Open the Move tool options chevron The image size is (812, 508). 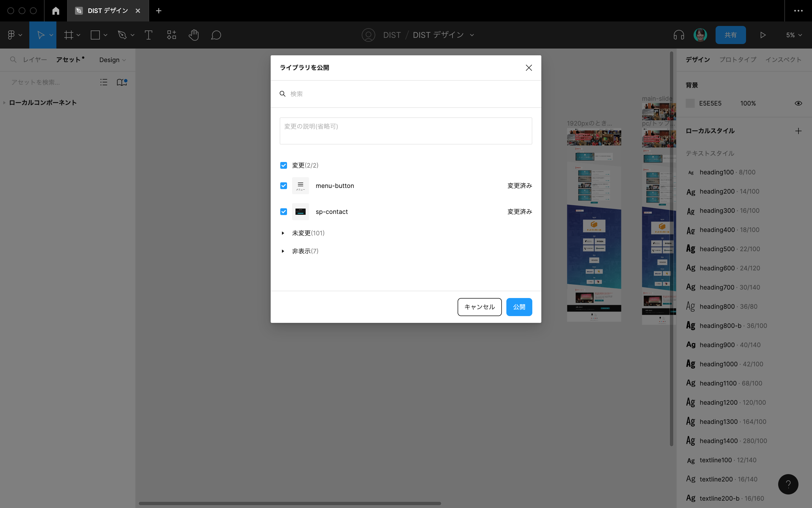(x=51, y=35)
